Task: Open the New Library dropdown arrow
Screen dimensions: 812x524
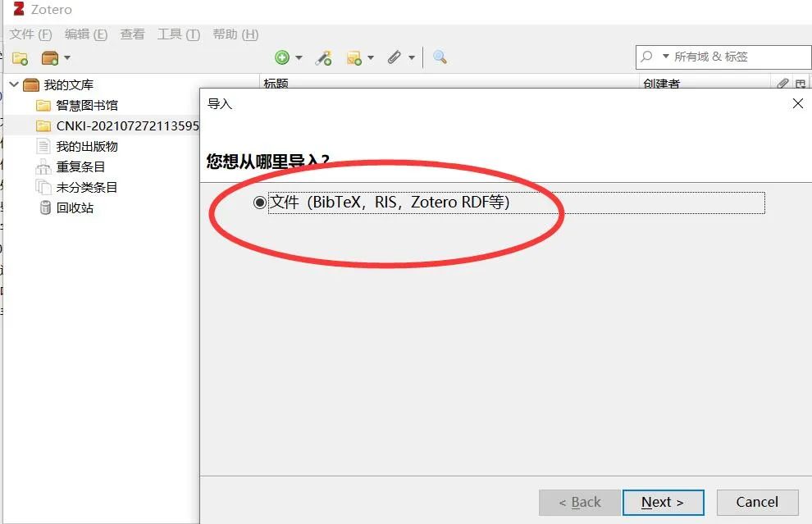Action: pyautogui.click(x=67, y=58)
